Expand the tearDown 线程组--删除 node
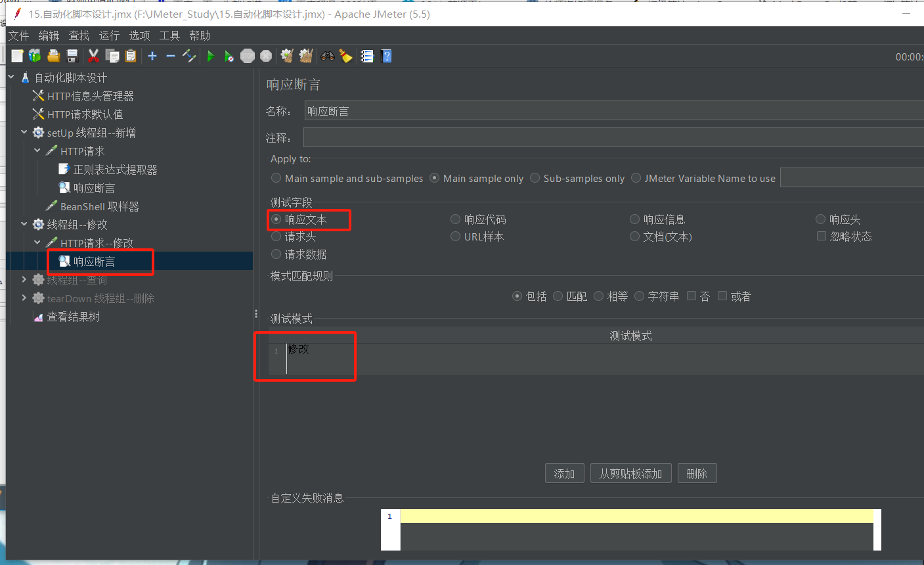The width and height of the screenshot is (924, 565). click(24, 298)
